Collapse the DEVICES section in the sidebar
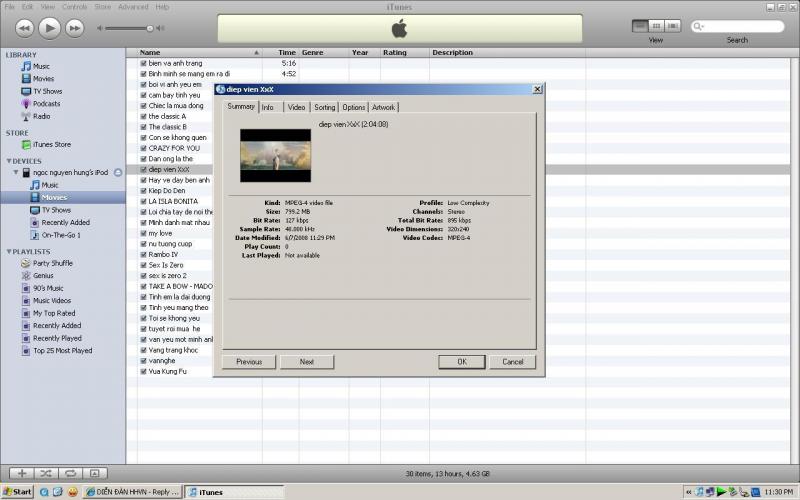800x500 pixels. pyautogui.click(x=9, y=161)
